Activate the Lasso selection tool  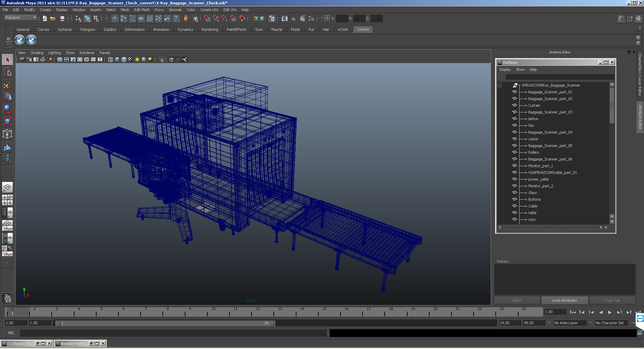(7, 72)
